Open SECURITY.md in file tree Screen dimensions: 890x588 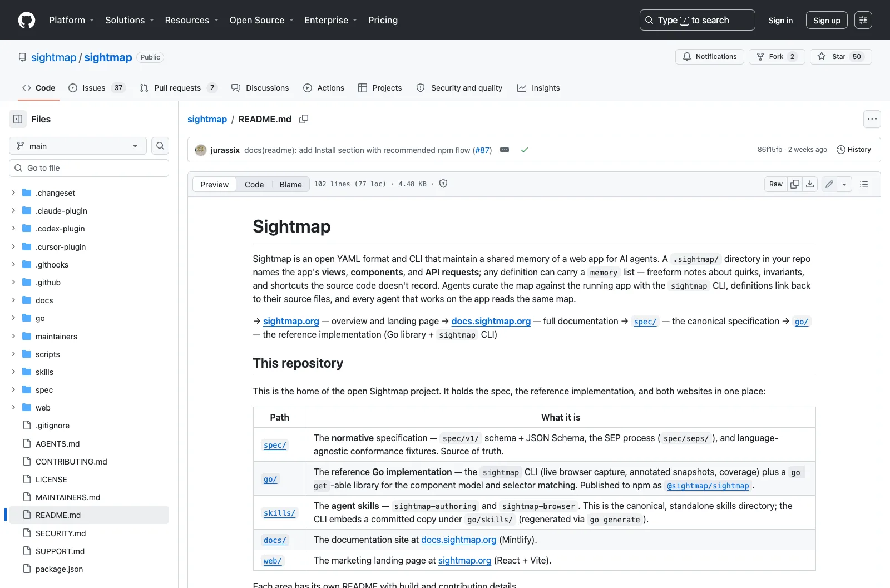click(61, 533)
